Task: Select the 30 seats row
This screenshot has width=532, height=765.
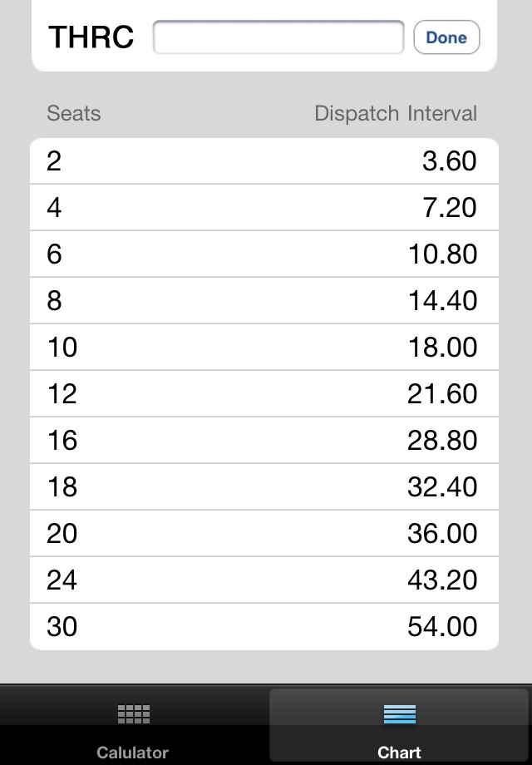Action: pos(264,626)
